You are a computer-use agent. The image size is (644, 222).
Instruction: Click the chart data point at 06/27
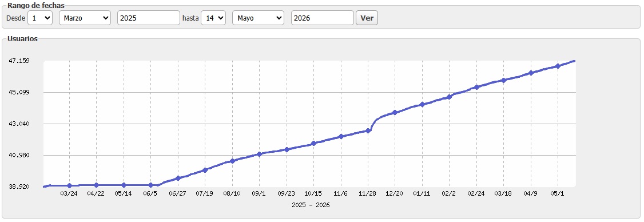(x=178, y=179)
